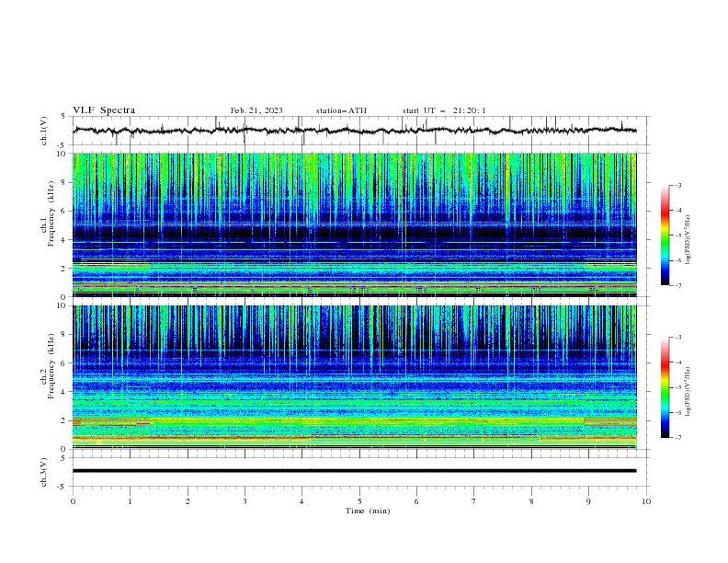Click the ch.2 spectrogram color scale bar
Screen dimensions: 728x563
pyautogui.click(x=665, y=387)
